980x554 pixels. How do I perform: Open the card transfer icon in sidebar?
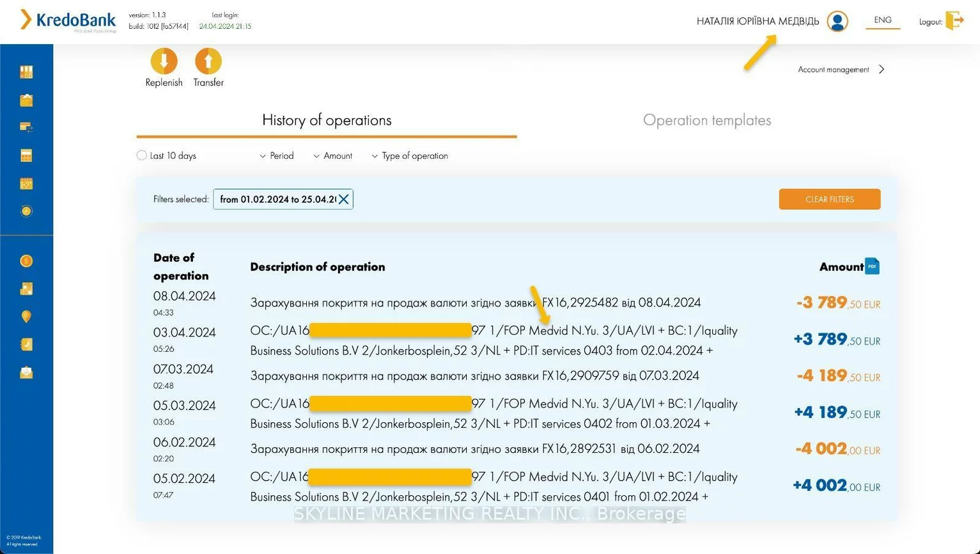point(26,127)
